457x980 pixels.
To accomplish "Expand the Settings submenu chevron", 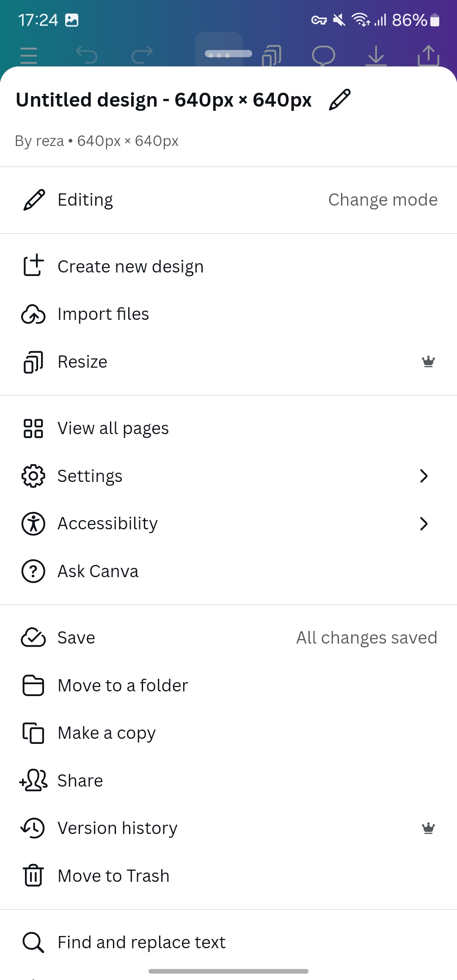I will point(424,476).
